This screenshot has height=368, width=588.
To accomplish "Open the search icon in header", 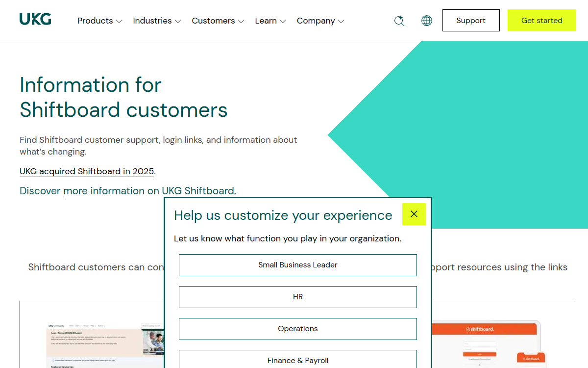I will (x=399, y=21).
